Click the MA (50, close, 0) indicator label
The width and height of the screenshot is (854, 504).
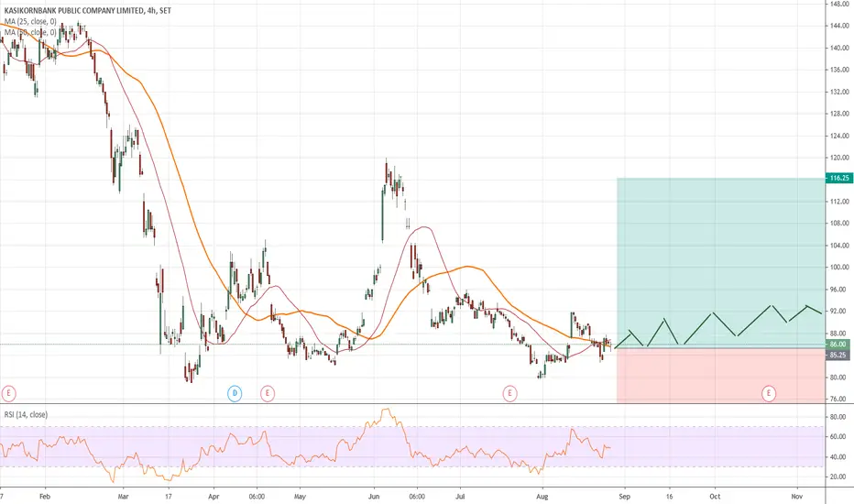coord(30,33)
